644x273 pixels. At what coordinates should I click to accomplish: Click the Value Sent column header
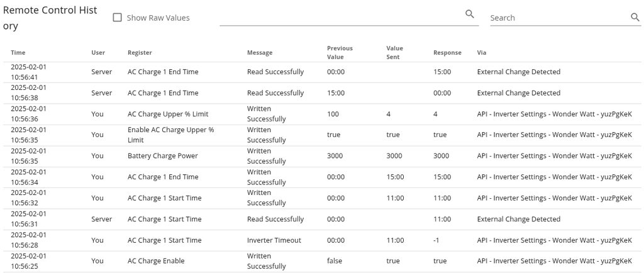coord(395,52)
